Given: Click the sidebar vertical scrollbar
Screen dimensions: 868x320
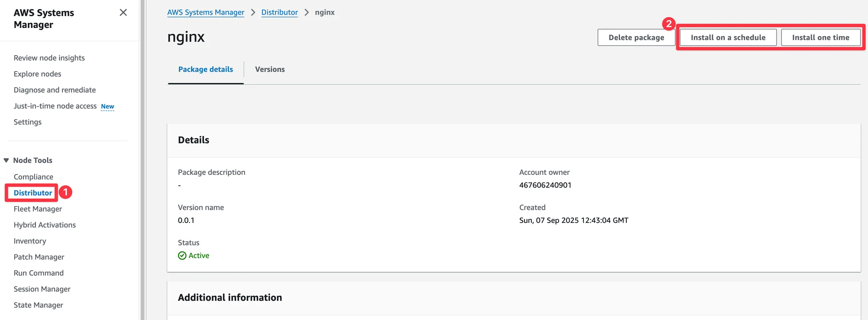Looking at the screenshot, I should click(x=143, y=160).
